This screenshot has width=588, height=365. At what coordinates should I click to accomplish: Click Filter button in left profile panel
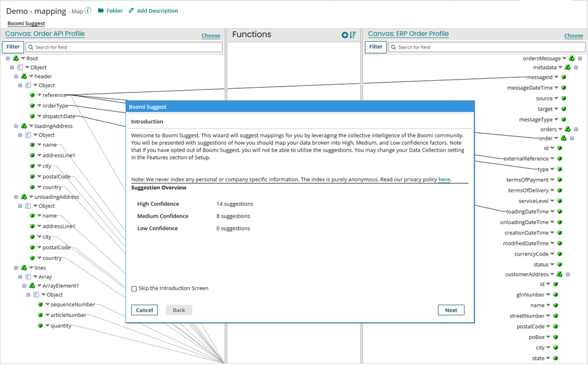[x=13, y=47]
